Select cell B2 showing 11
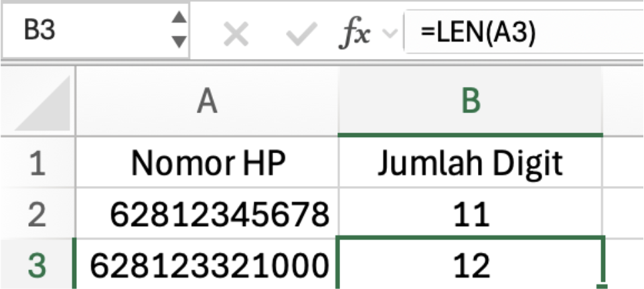 471,214
